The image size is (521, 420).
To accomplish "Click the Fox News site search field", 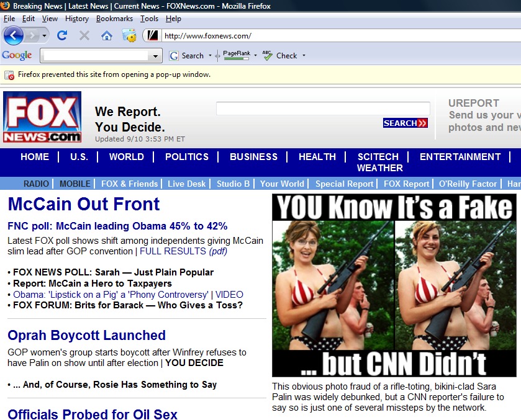I will click(x=323, y=109).
